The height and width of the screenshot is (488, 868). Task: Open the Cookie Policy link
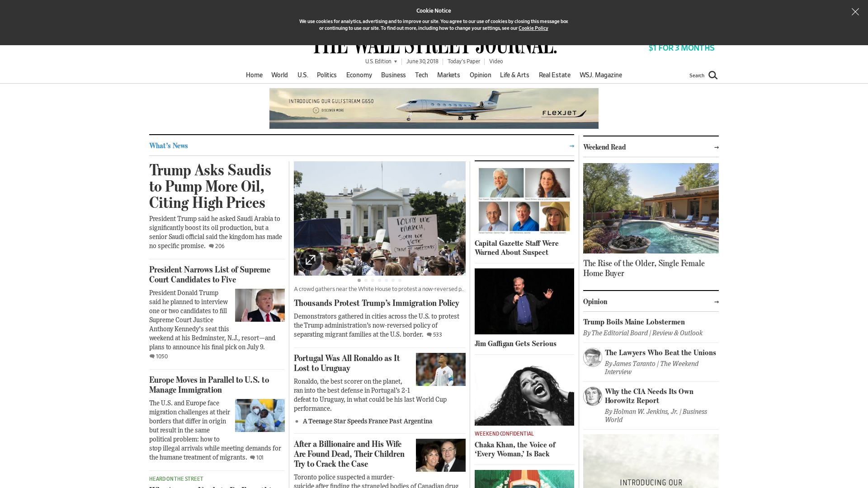533,28
